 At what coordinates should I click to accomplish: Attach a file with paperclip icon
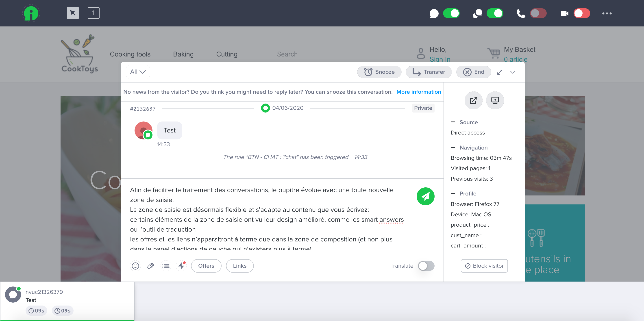pyautogui.click(x=150, y=266)
